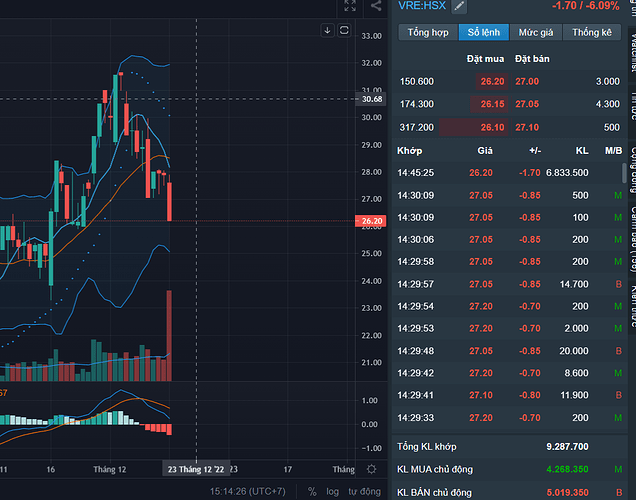Open the 'Mức giá' tab
636x500 pixels.
point(536,32)
